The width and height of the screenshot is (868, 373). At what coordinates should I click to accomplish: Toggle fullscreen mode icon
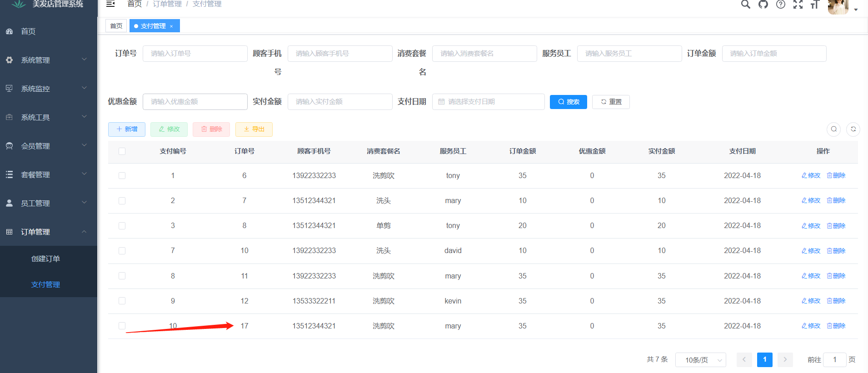pos(798,4)
